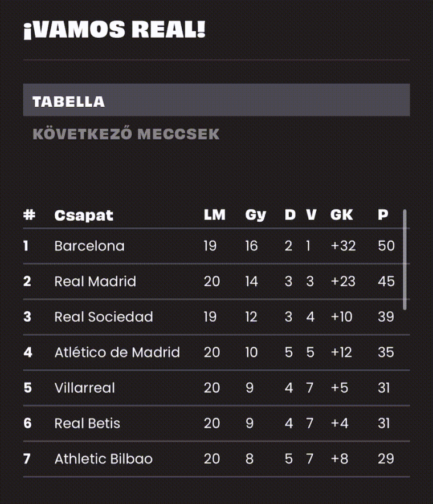433x504 pixels.
Task: Click the # rank column header
Action: 29,215
